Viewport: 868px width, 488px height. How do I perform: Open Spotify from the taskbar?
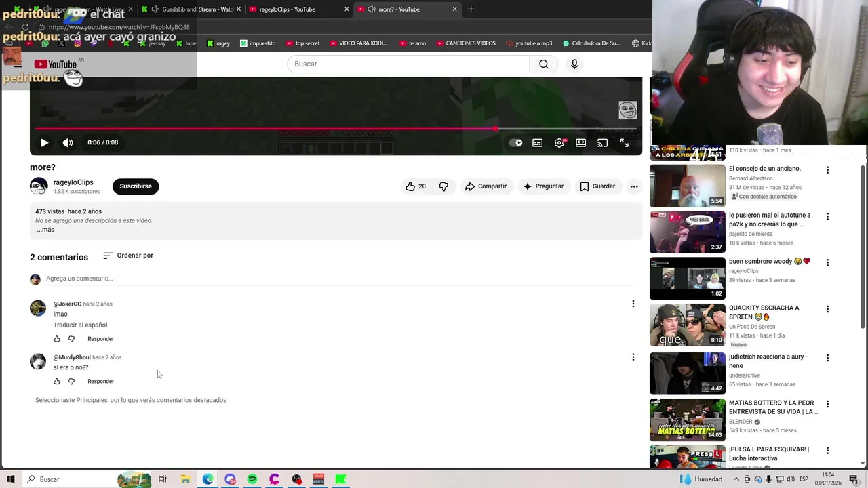[x=252, y=479]
